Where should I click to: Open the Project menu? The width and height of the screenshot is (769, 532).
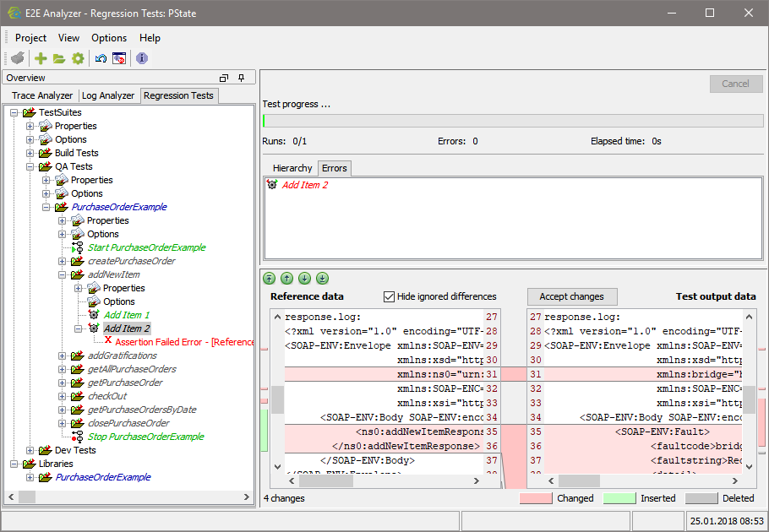point(30,38)
